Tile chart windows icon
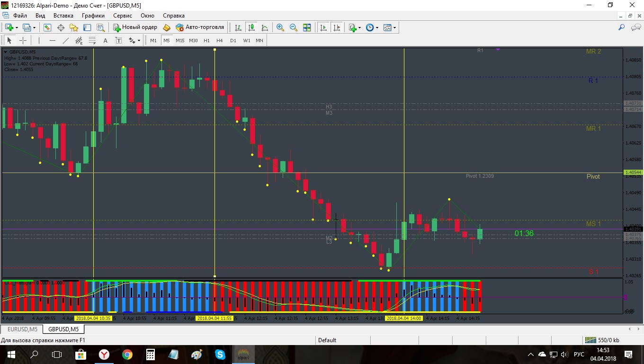The image size is (644, 364). (307, 27)
